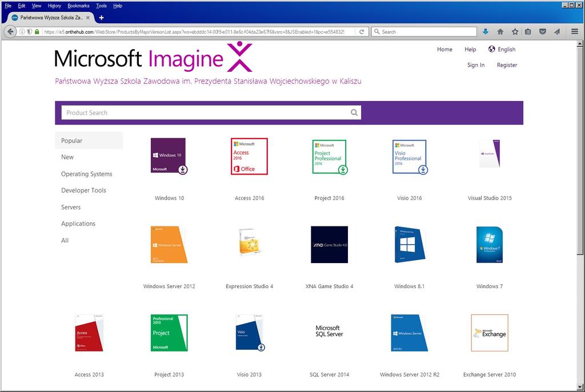
Task: Open the History menu
Action: tap(54, 6)
